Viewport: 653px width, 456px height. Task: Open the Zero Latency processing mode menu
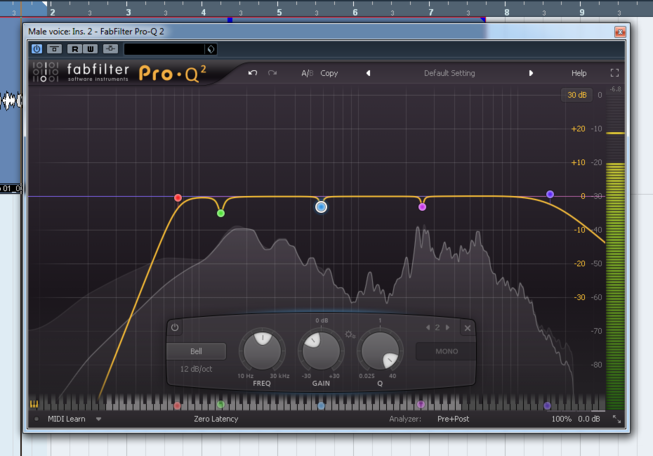tap(216, 419)
